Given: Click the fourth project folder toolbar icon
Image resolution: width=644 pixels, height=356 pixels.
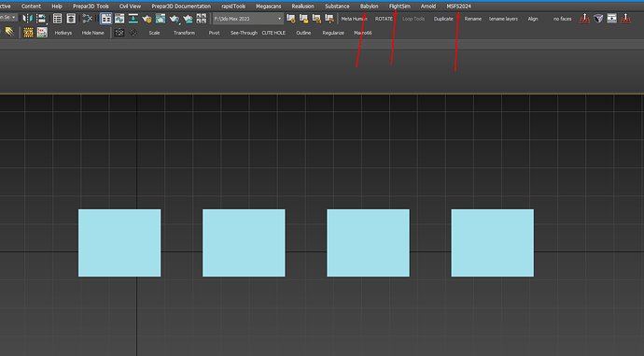Looking at the screenshot, I should 329,19.
